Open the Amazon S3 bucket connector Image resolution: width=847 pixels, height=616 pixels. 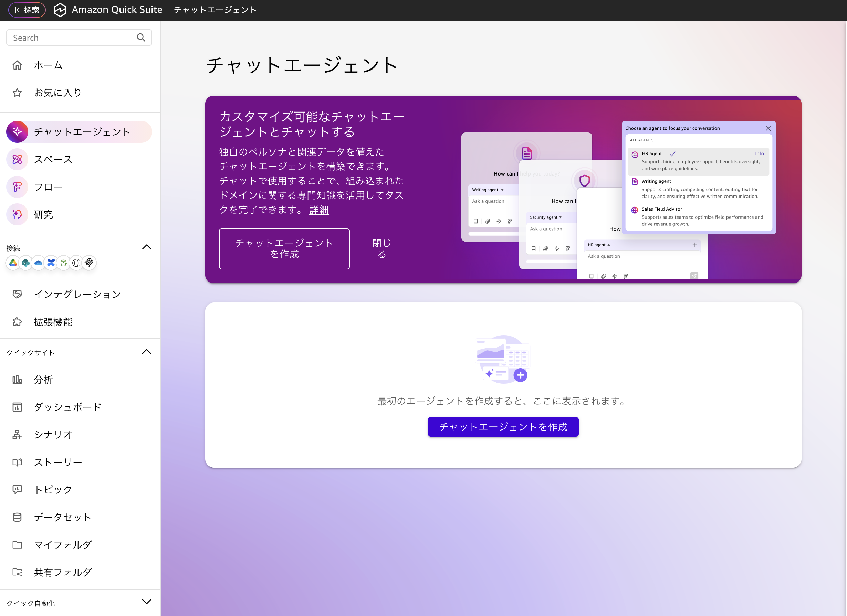[63, 263]
